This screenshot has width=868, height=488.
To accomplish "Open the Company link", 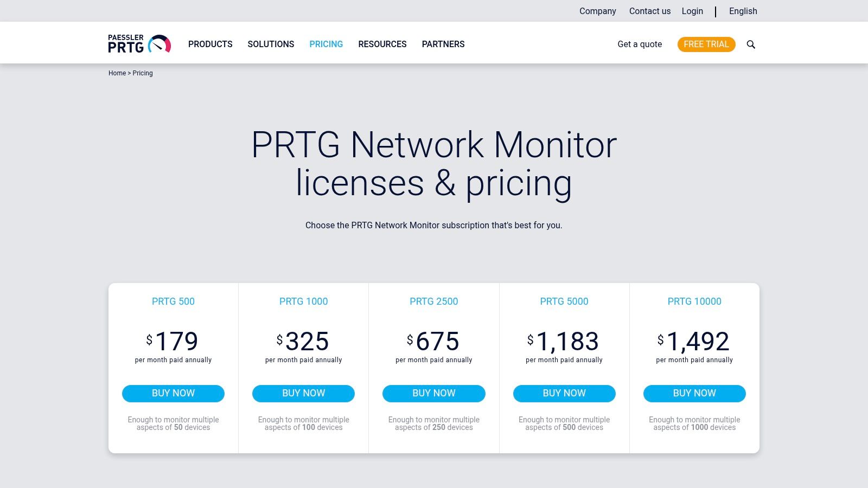I will coord(597,11).
